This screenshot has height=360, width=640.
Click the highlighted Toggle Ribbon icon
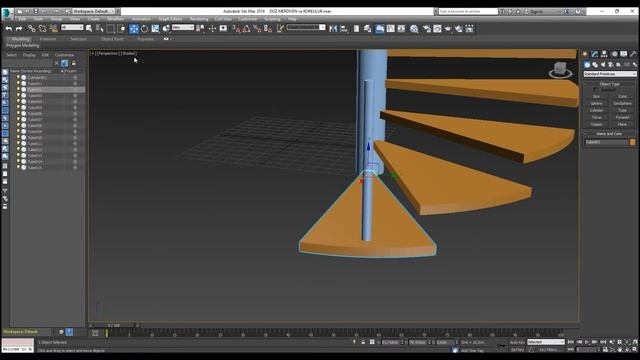[380, 29]
